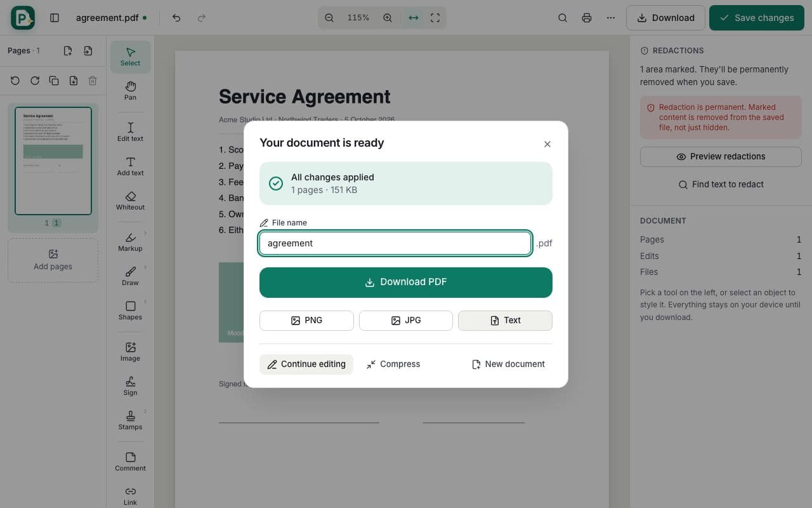This screenshot has width=812, height=508.
Task: Choose the Sign tool
Action: pos(130,386)
